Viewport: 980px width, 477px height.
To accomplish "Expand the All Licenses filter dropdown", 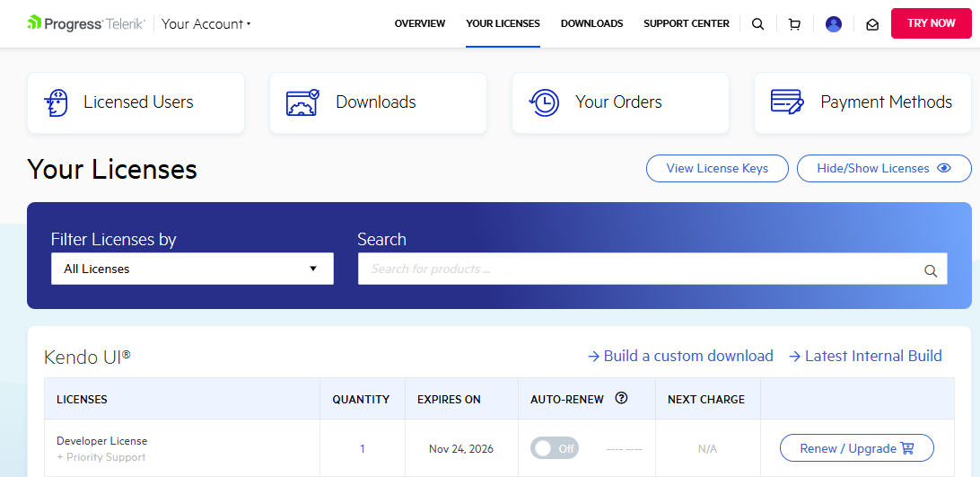I will coord(192,269).
